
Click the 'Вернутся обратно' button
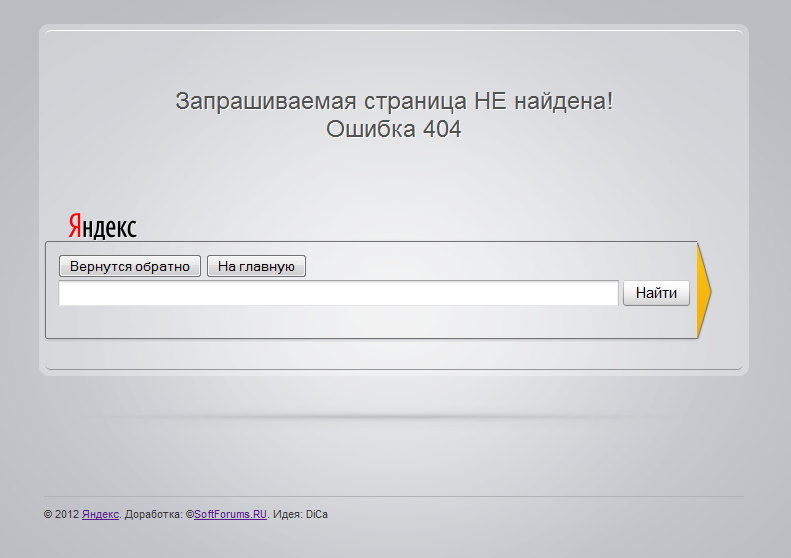click(x=130, y=266)
